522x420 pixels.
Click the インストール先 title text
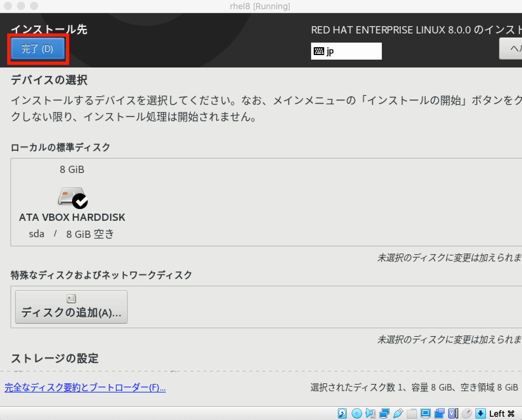point(49,29)
